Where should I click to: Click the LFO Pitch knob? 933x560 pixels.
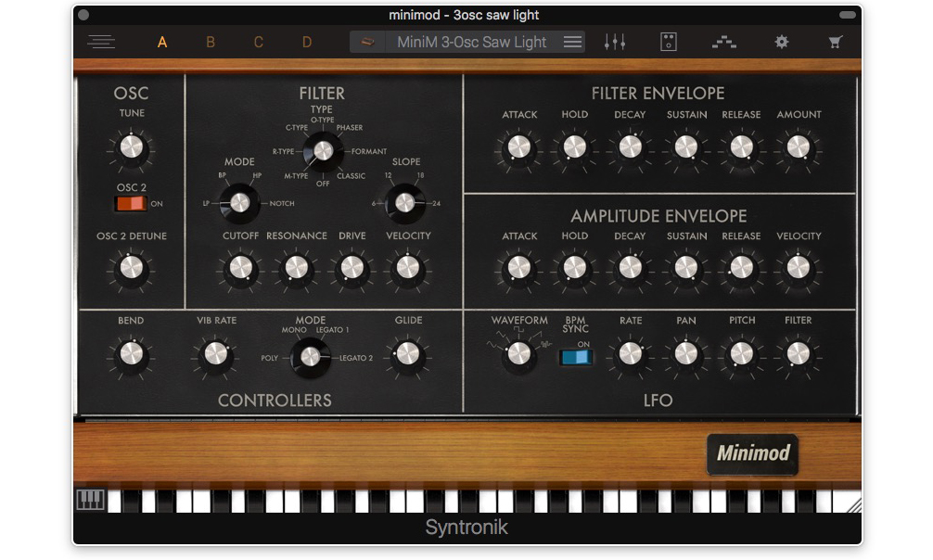pyautogui.click(x=741, y=354)
